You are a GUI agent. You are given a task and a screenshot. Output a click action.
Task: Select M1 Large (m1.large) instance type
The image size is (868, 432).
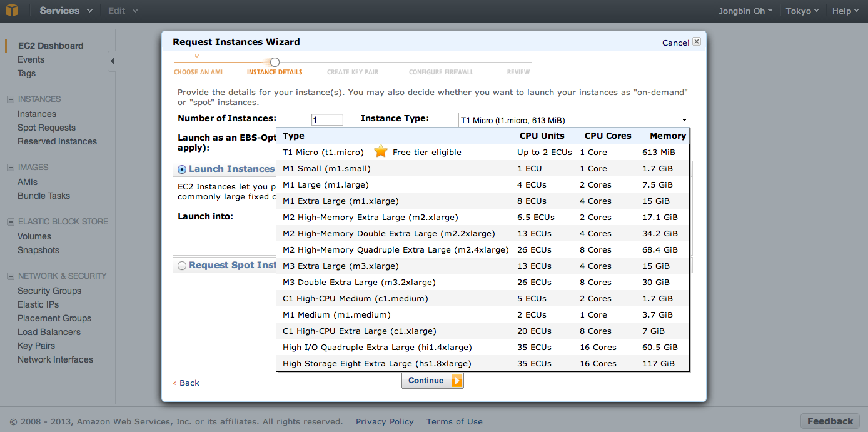click(x=483, y=184)
